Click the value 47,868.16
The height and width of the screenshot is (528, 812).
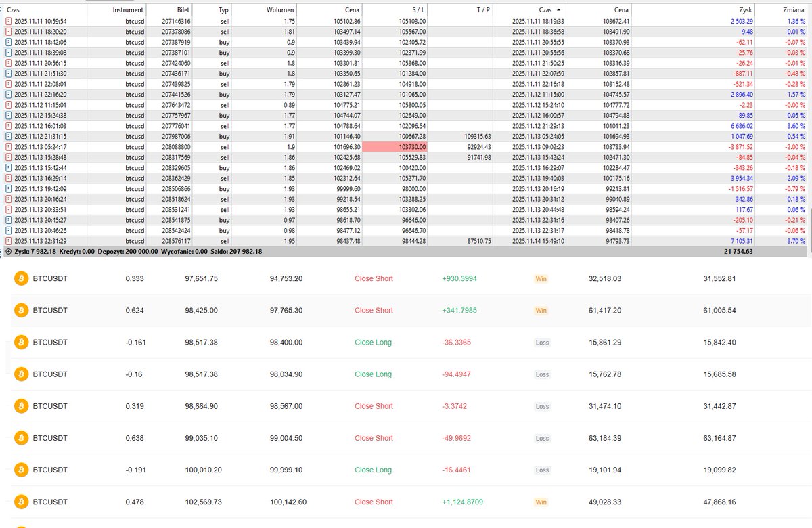point(719,502)
